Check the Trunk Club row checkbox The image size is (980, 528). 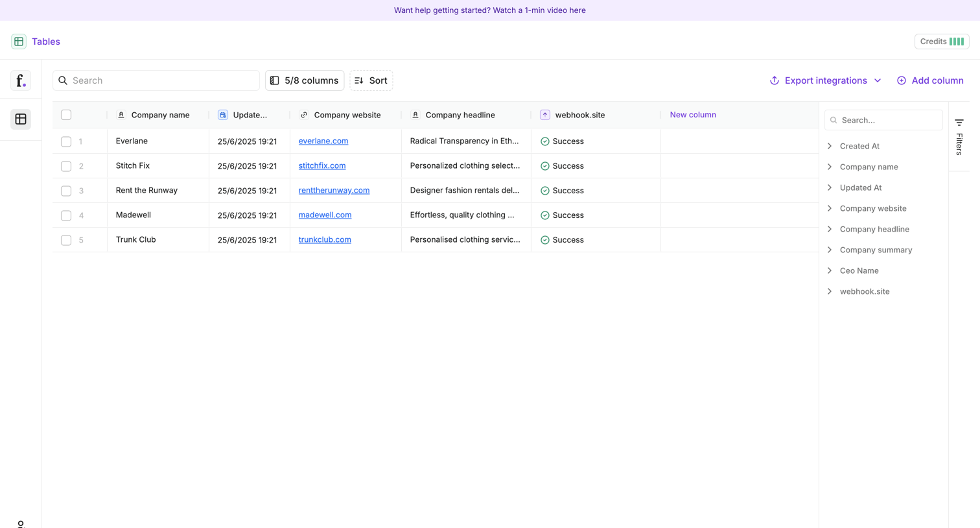[66, 240]
